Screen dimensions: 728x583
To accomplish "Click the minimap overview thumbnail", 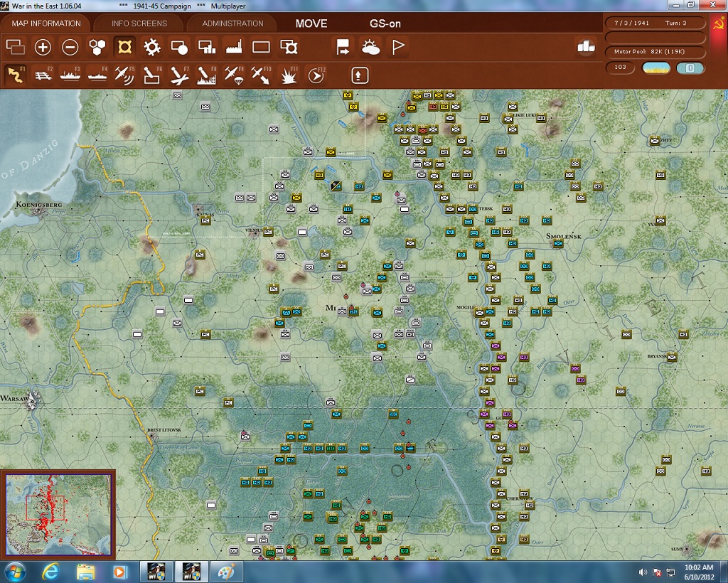I will pos(58,514).
